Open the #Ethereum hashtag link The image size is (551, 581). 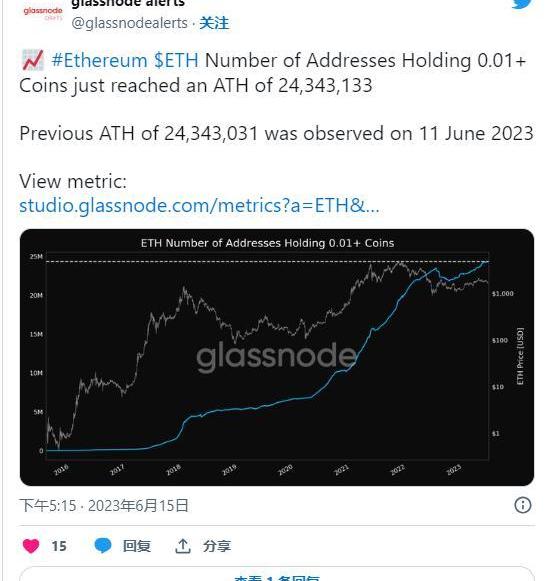[x=99, y=60]
